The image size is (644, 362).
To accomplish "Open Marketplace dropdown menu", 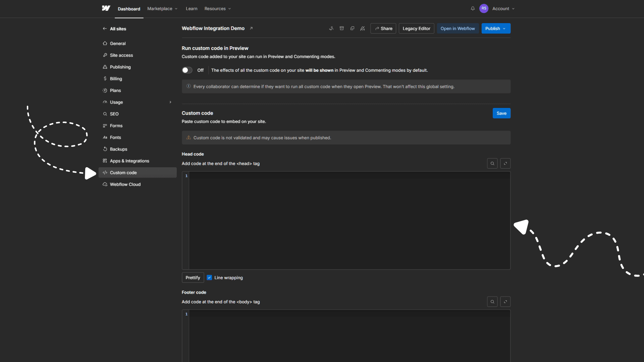I will click(x=162, y=9).
